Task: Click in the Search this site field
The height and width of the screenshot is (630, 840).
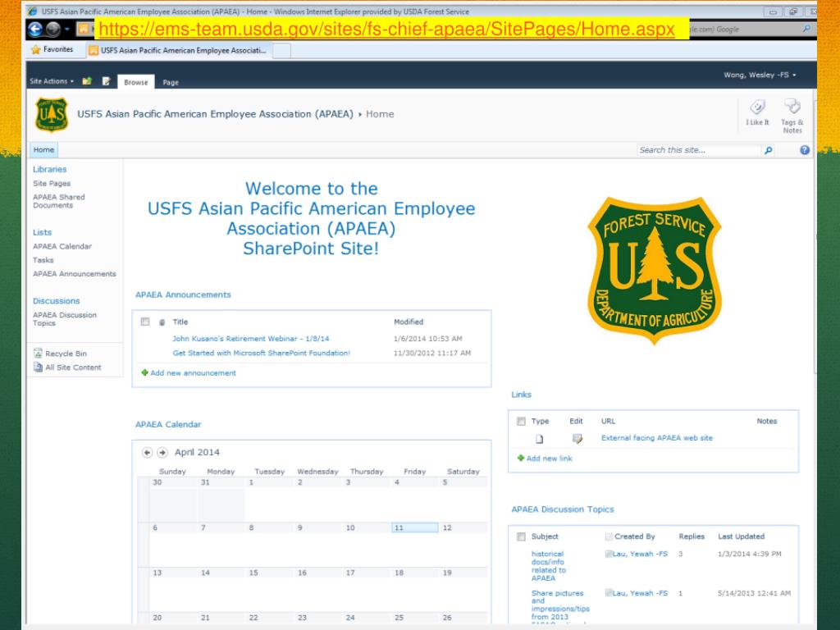Action: pos(699,151)
